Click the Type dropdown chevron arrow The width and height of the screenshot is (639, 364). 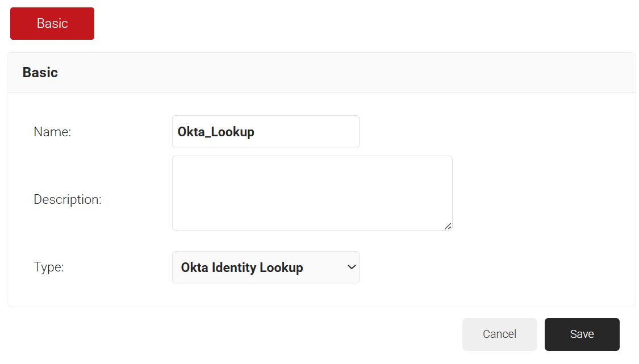(352, 267)
